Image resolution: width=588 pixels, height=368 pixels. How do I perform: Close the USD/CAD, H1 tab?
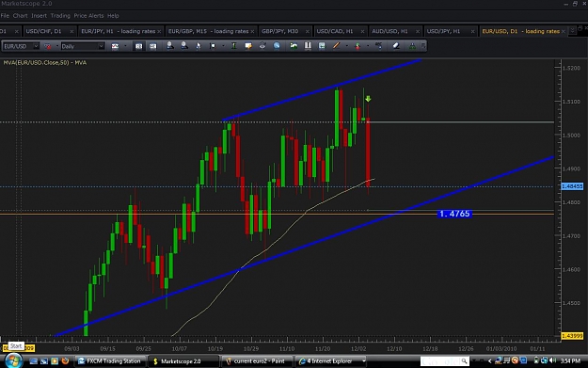362,31
